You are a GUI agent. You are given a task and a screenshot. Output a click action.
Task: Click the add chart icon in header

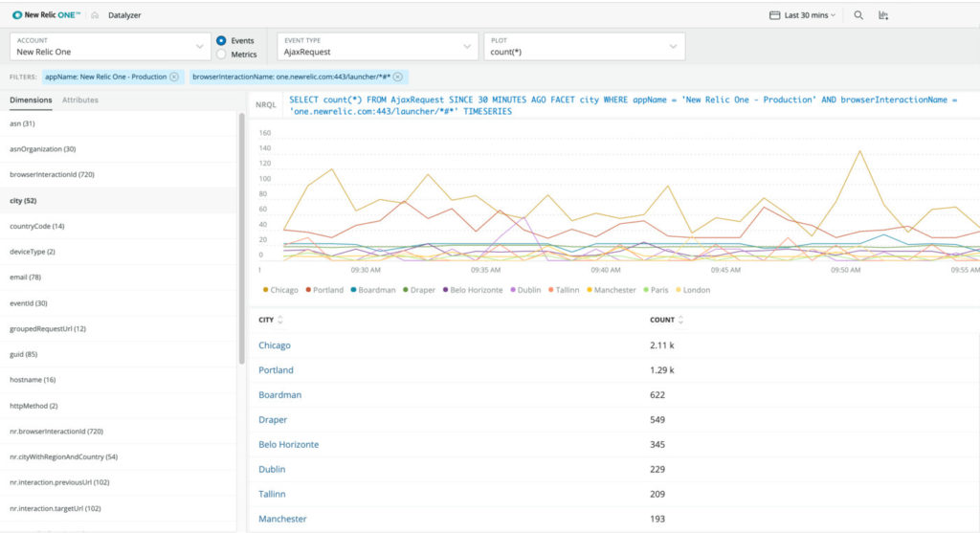pos(883,15)
